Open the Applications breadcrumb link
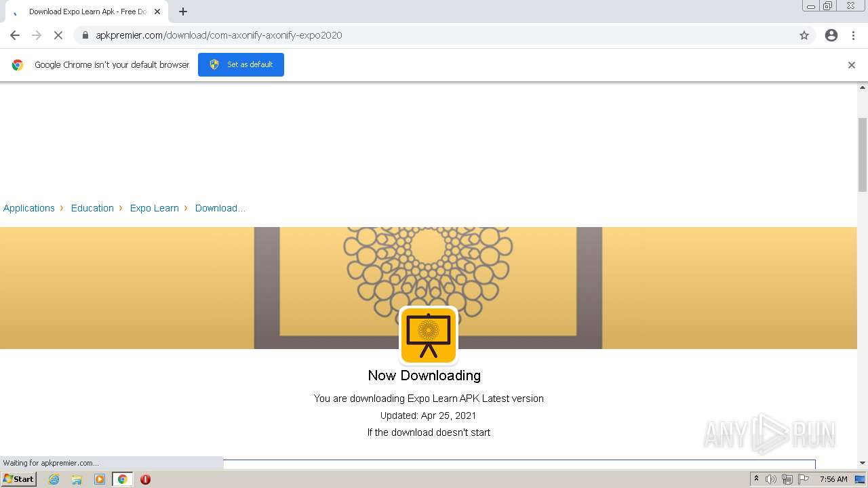Image resolution: width=868 pixels, height=488 pixels. point(29,208)
